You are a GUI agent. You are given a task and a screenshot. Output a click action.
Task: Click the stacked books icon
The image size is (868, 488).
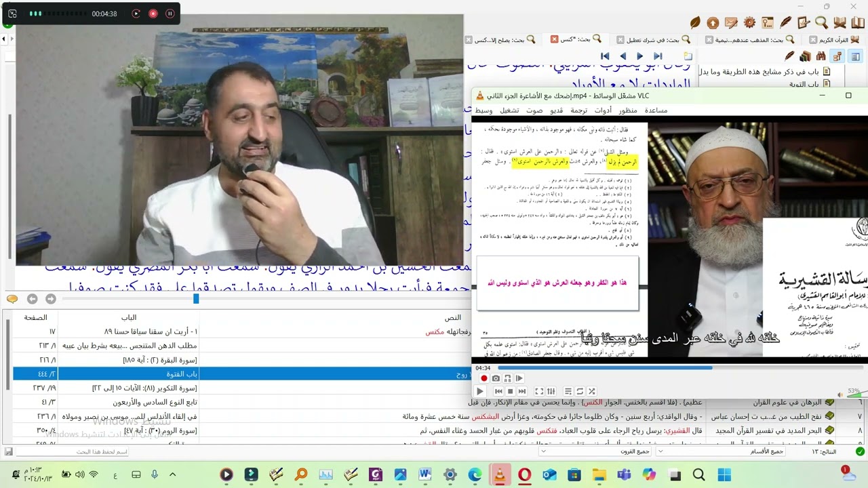pos(805,56)
